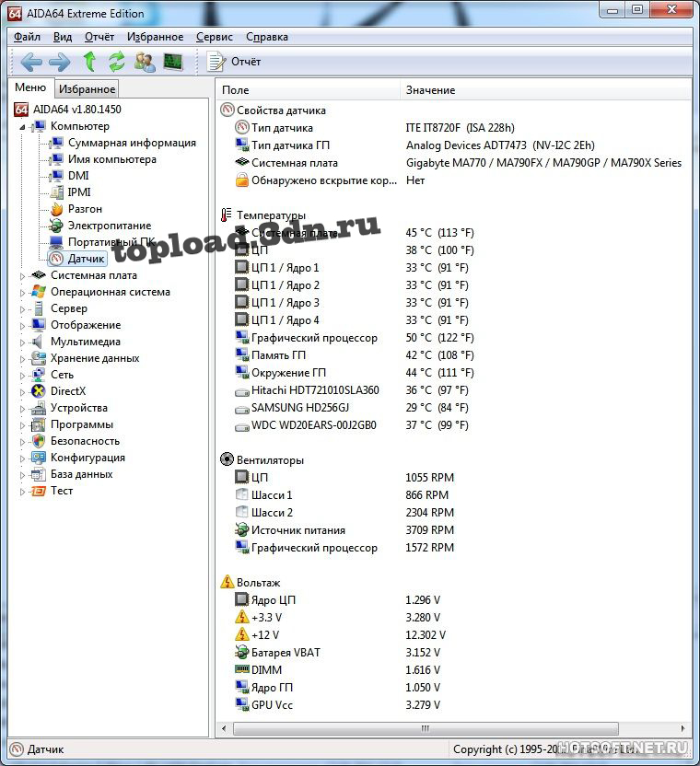
Task: Select the DirectX tree item
Action: [68, 391]
